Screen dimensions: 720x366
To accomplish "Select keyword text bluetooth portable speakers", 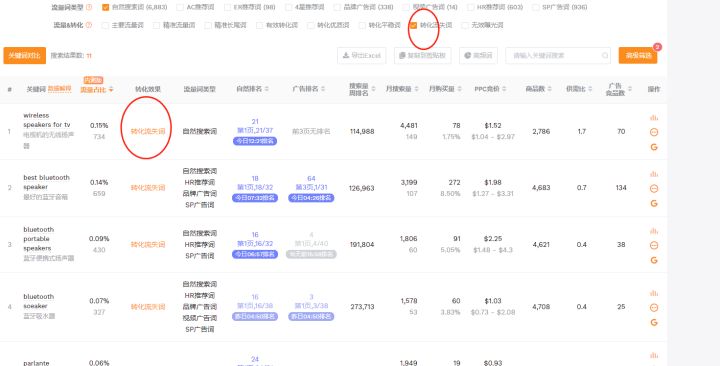I will coord(39,239).
